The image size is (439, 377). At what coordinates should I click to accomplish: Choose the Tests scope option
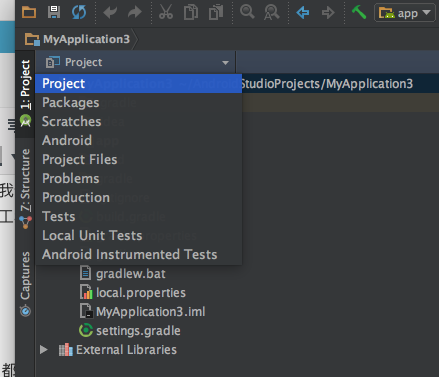pyautogui.click(x=138, y=216)
